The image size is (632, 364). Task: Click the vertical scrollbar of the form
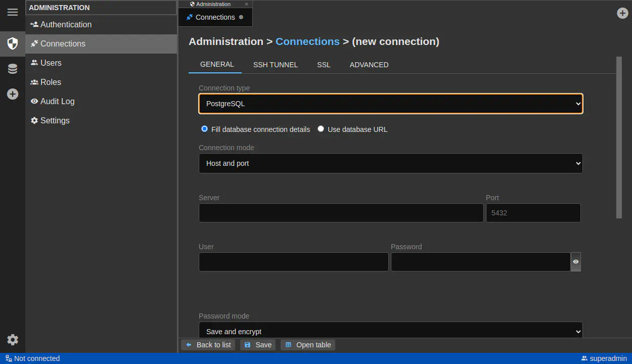coord(619,138)
